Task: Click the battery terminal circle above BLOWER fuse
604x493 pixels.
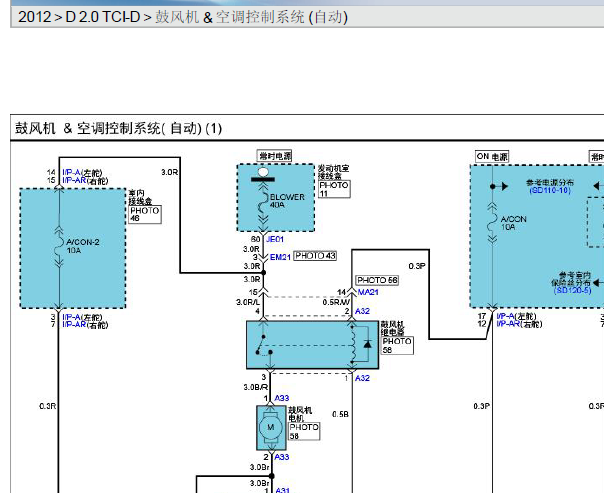Action: [x=263, y=171]
